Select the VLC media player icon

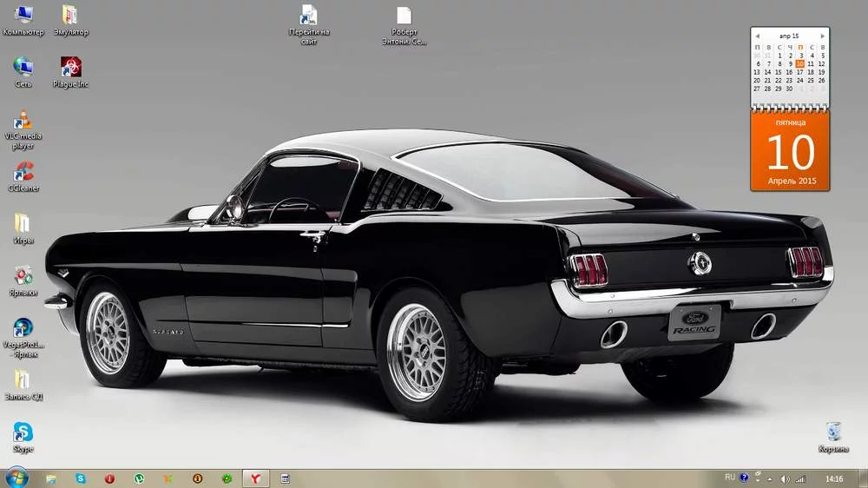[x=23, y=120]
